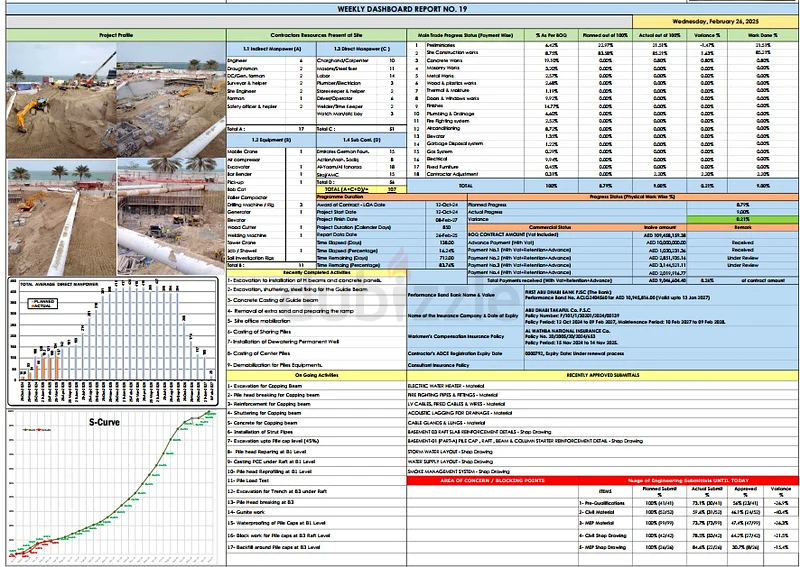The width and height of the screenshot is (800, 567).
Task: Open the photo of white pipe across sand
Action: (x=62, y=218)
